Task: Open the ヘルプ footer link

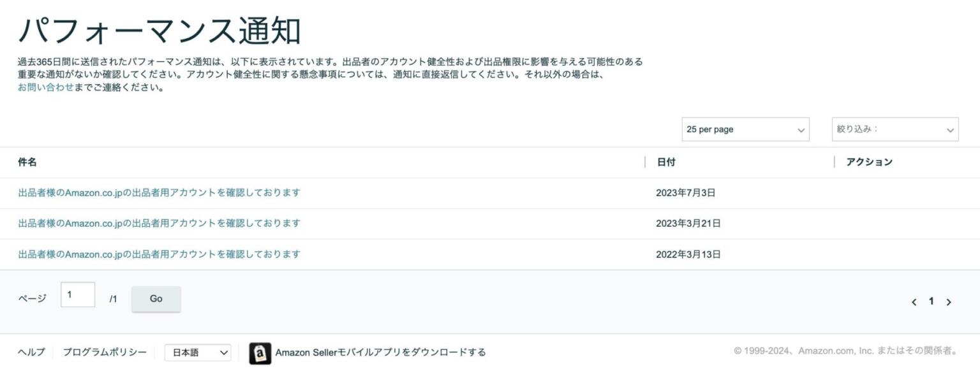Action: pos(31,352)
